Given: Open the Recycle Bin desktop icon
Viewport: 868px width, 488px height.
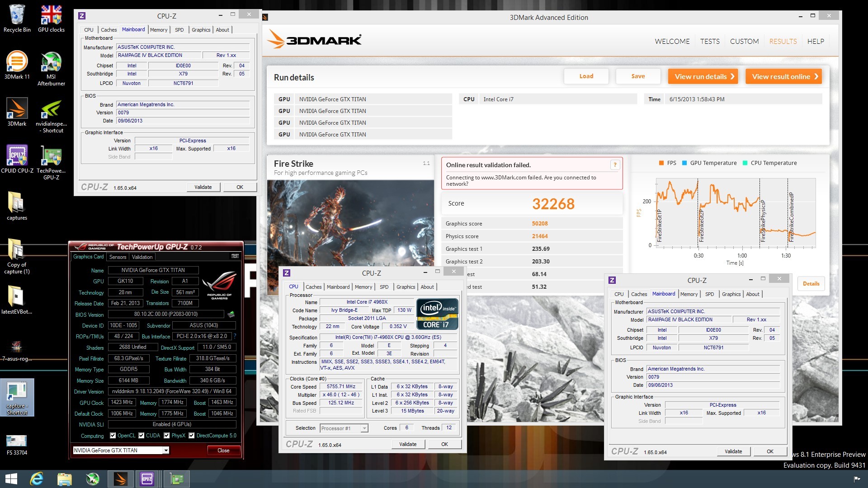Looking at the screenshot, I should click(x=17, y=19).
